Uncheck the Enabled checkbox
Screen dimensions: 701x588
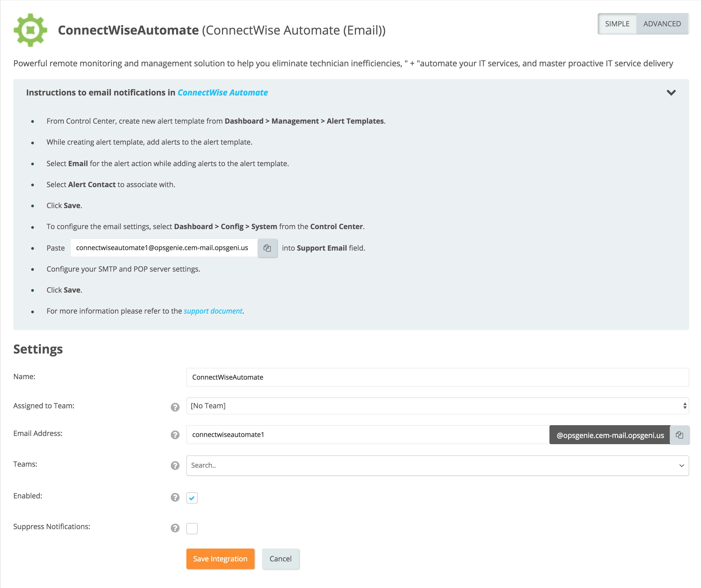(x=192, y=498)
